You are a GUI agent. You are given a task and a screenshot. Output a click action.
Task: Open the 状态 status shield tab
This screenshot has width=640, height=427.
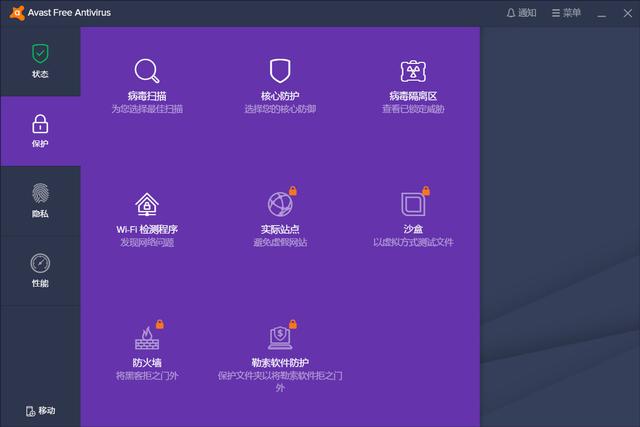[x=40, y=61]
